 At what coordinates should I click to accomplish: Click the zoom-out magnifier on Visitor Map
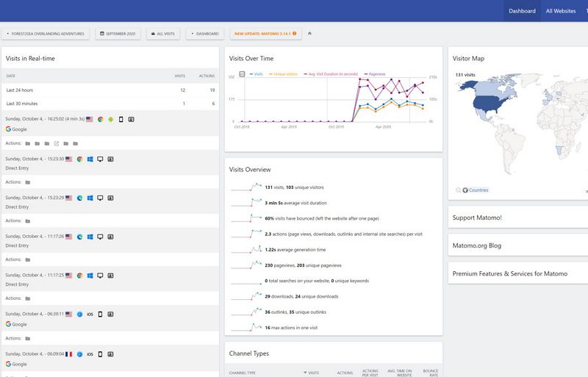(457, 190)
